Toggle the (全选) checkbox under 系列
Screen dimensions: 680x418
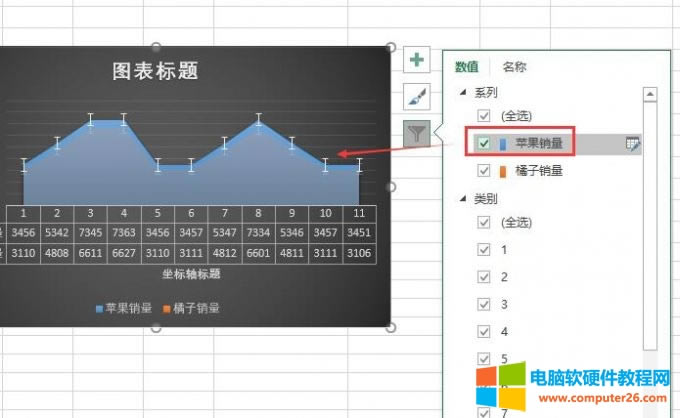click(485, 117)
